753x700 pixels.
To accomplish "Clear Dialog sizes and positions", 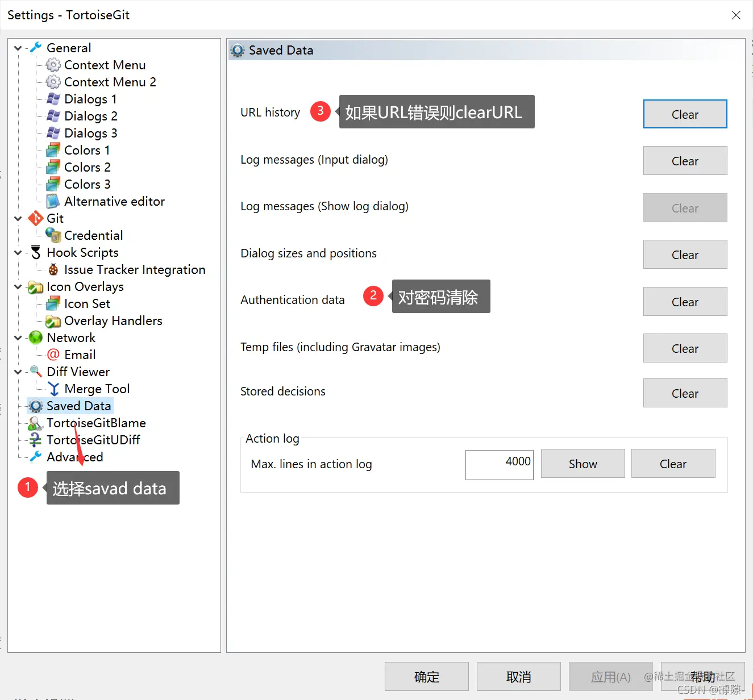I will [x=685, y=255].
